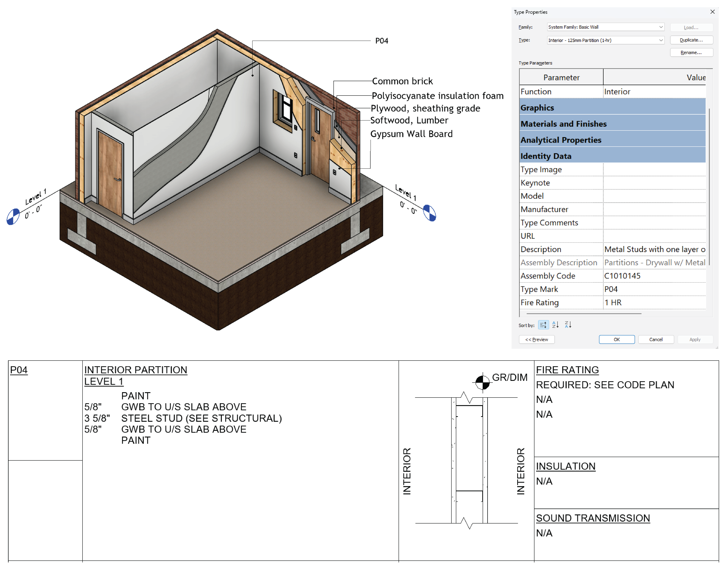Click the Model value field
Viewport: 728px width, 566px height.
pyautogui.click(x=654, y=196)
